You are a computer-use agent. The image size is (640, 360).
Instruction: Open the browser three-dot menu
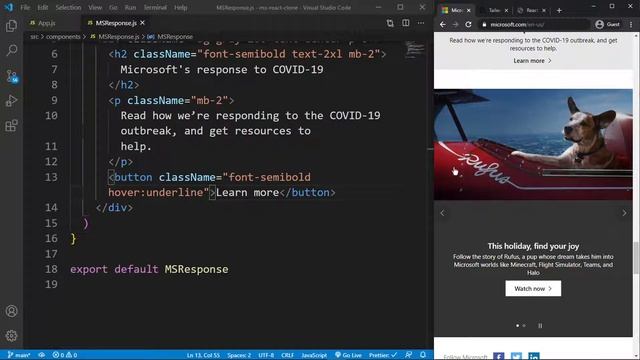pos(631,24)
